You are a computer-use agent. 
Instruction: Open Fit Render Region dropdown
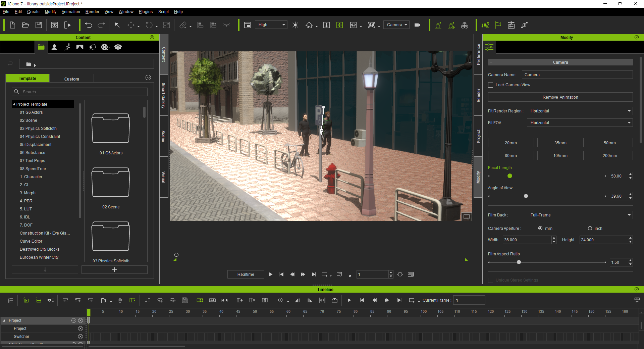pyautogui.click(x=580, y=111)
